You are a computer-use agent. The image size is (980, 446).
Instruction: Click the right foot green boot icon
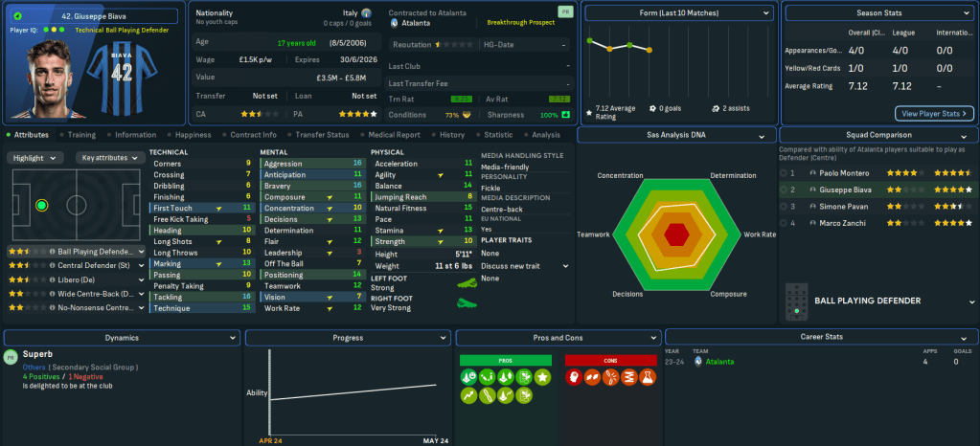[467, 302]
